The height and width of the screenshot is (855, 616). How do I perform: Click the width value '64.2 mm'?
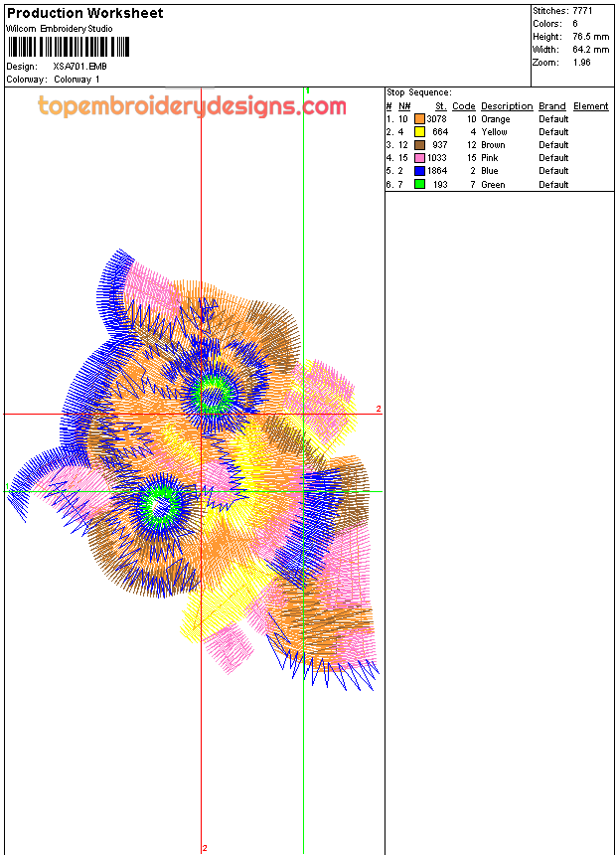(591, 50)
